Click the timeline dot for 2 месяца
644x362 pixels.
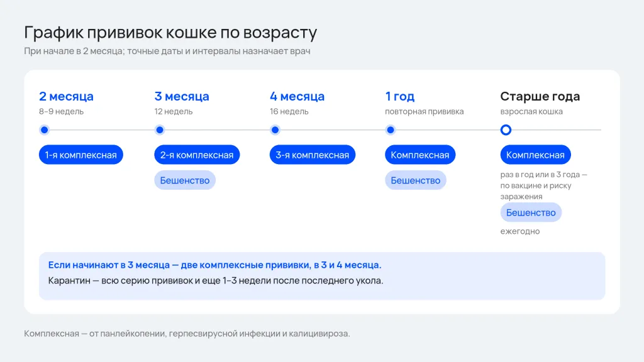[45, 130]
